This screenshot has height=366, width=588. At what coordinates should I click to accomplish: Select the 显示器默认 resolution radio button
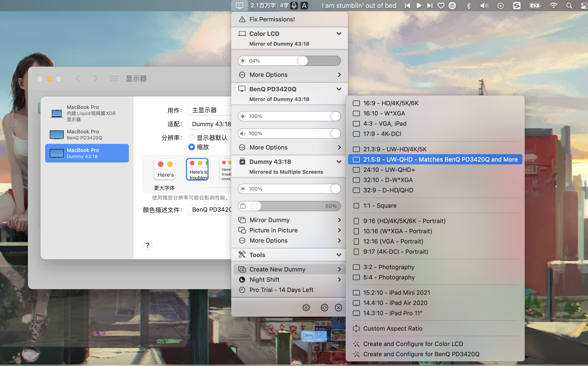pyautogui.click(x=191, y=138)
